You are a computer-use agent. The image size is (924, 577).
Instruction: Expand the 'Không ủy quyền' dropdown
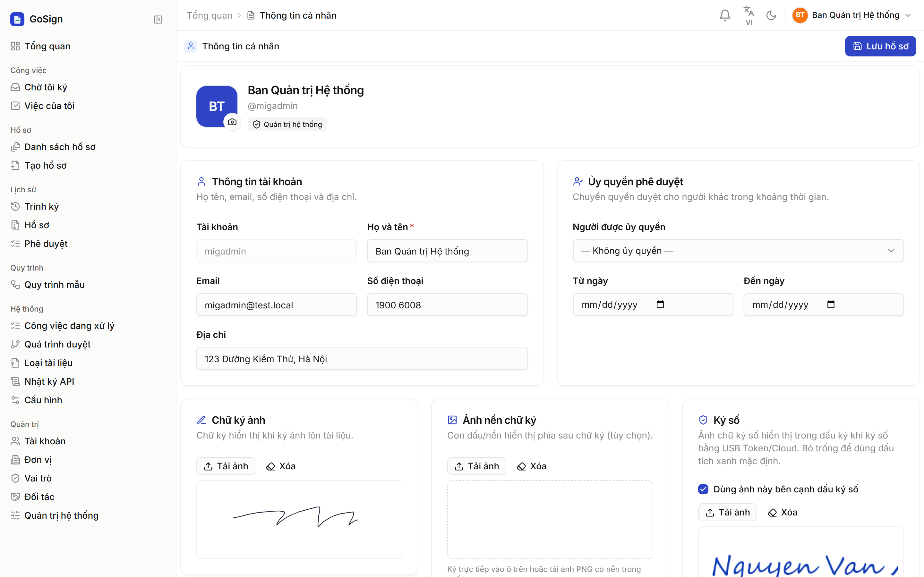point(738,251)
